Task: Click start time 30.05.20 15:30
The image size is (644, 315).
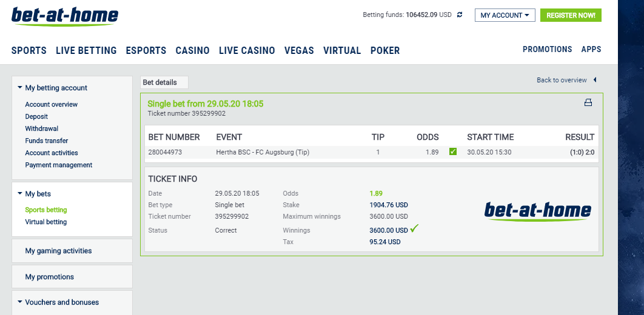Action: pos(489,152)
